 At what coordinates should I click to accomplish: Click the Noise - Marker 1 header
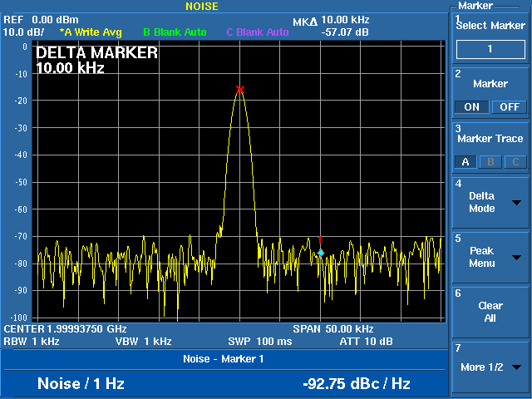(224, 359)
